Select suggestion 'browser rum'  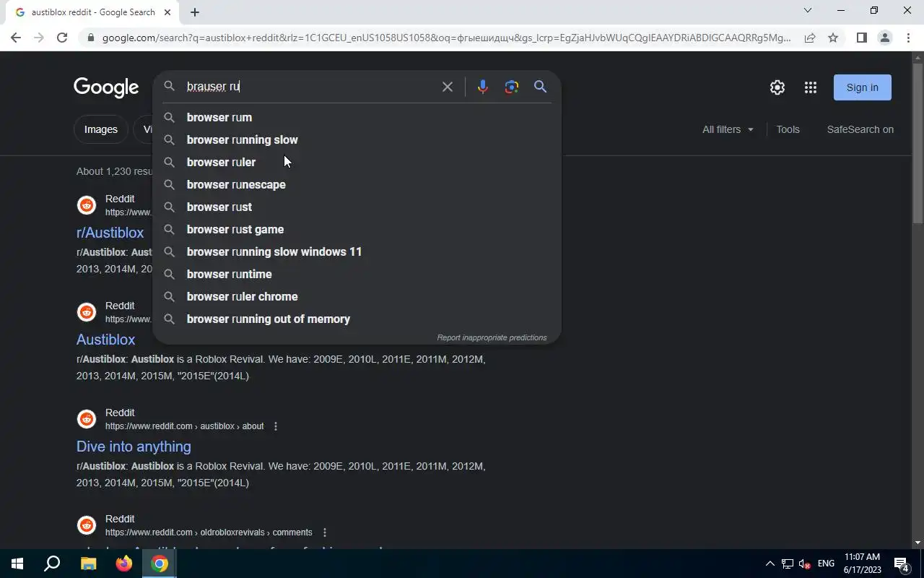(357, 117)
